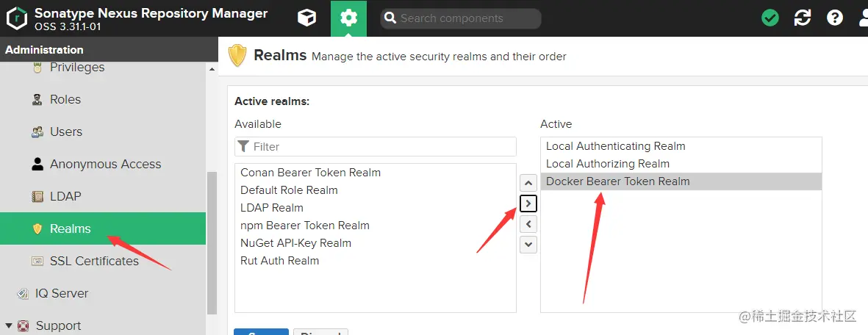Select Rut Auth Realm
Screen dimensions: 868x335
376,261
